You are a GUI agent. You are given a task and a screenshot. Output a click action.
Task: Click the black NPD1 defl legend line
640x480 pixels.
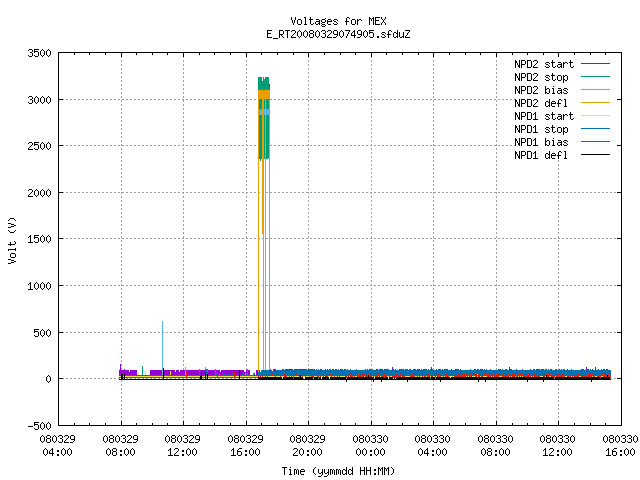click(596, 155)
